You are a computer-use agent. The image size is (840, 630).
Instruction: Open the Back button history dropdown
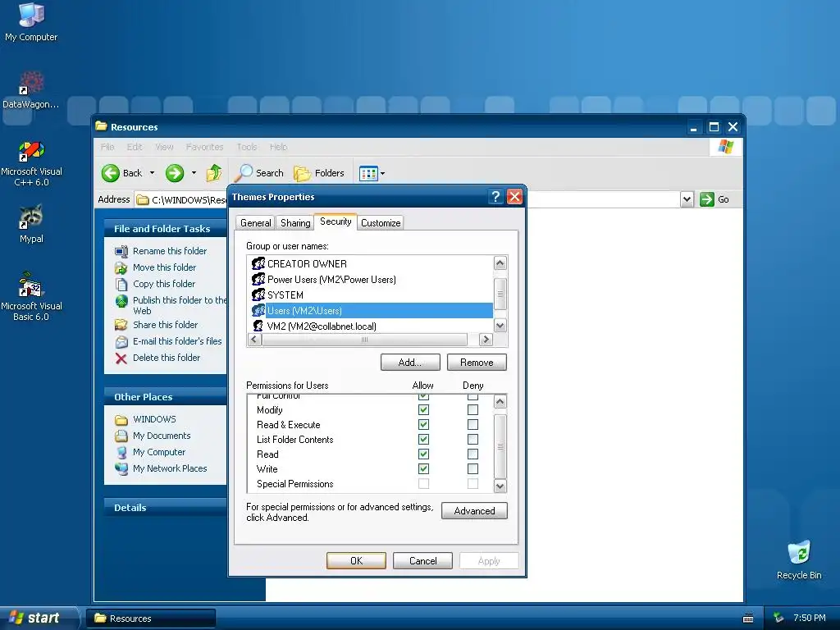(x=152, y=173)
